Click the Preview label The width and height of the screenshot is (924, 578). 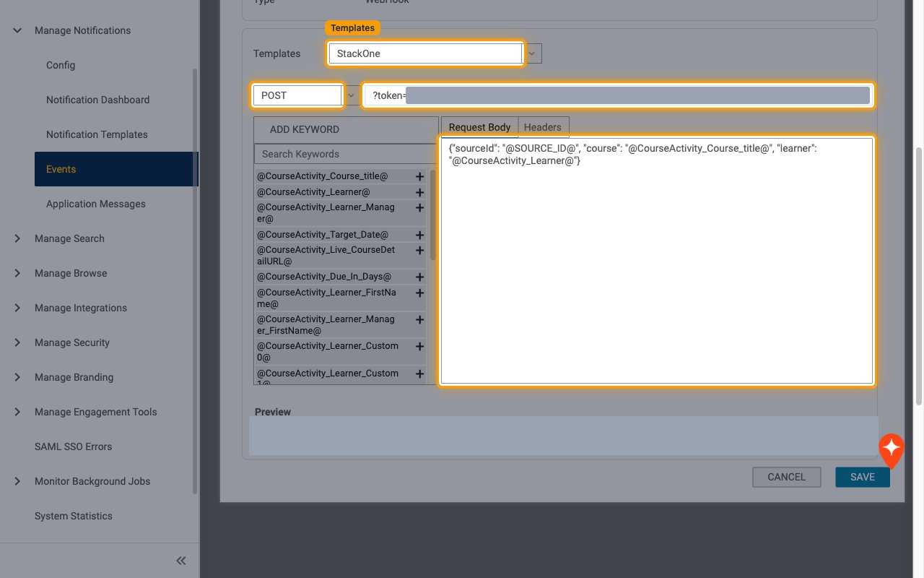(273, 412)
